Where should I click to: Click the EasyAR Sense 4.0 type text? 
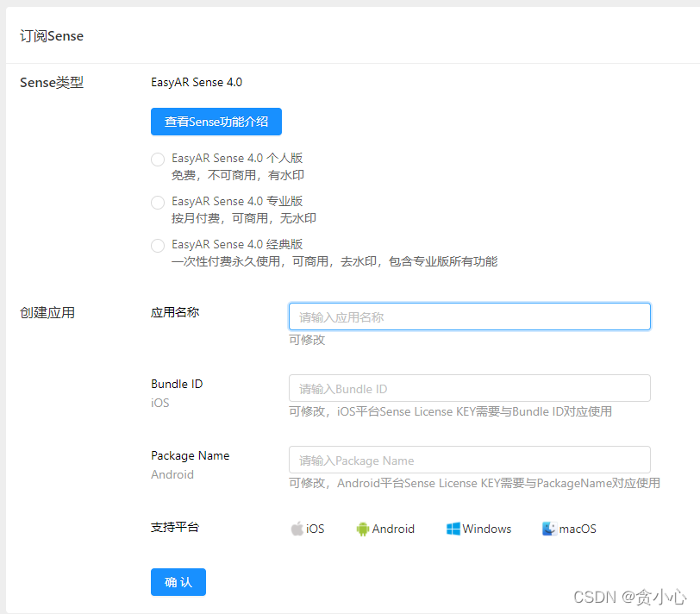click(197, 82)
